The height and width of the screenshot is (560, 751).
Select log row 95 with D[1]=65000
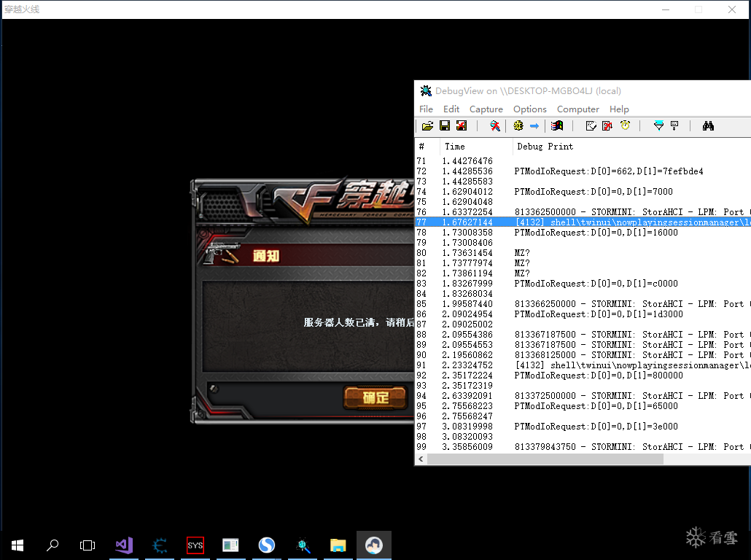coord(583,405)
